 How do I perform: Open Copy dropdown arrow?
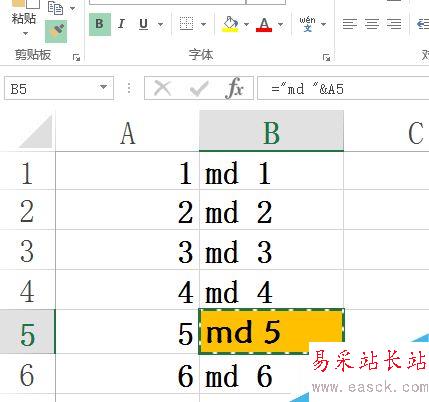tap(73, 8)
